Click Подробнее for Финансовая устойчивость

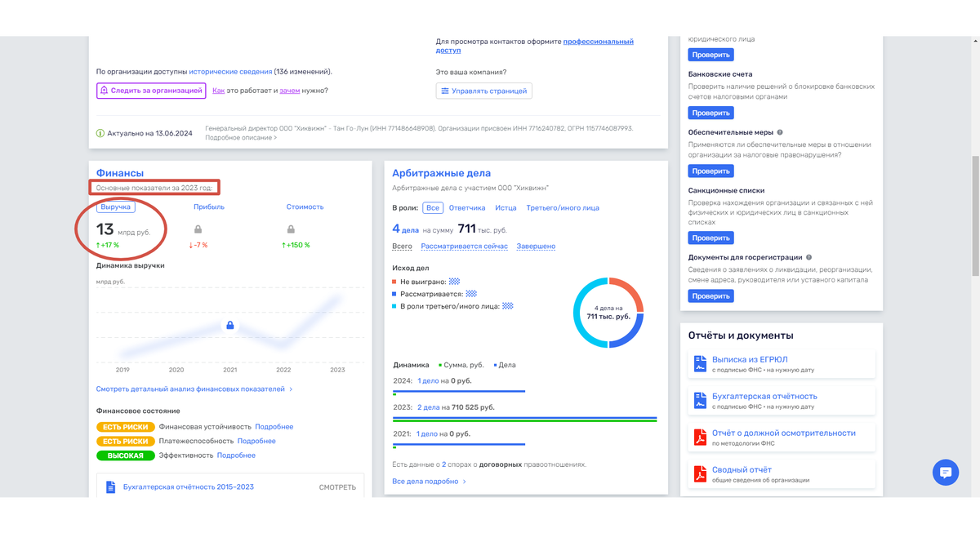pos(274,427)
